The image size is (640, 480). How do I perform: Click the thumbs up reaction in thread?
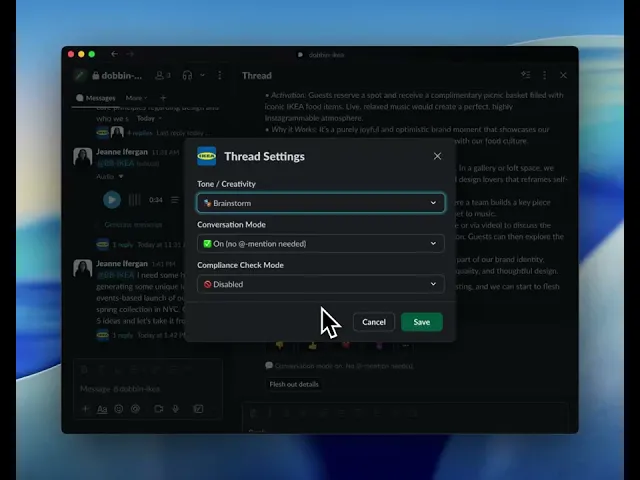[313, 346]
